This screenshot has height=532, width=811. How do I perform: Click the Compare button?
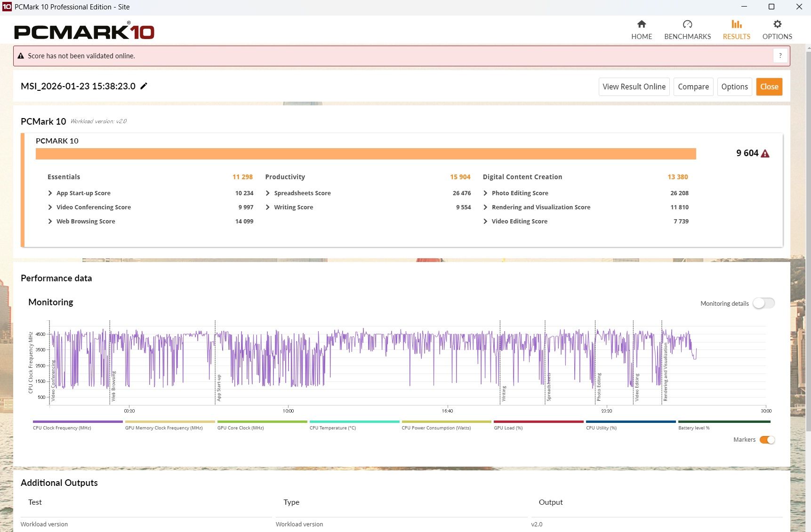click(693, 87)
